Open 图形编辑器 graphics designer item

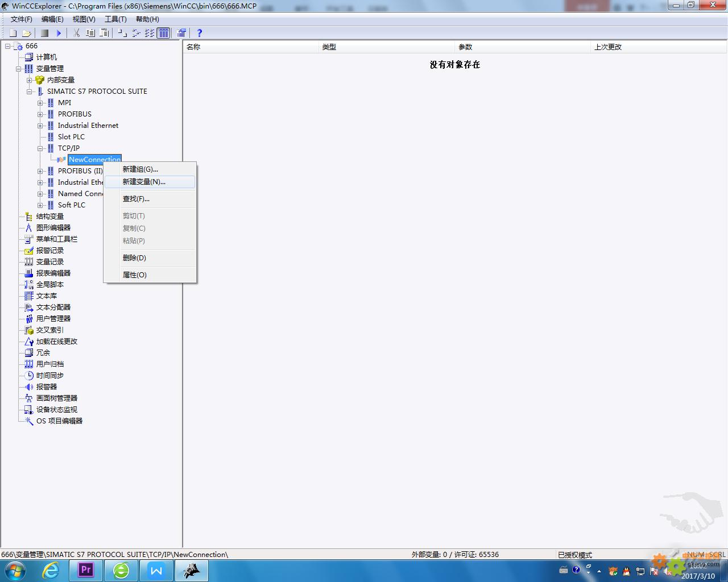53,228
